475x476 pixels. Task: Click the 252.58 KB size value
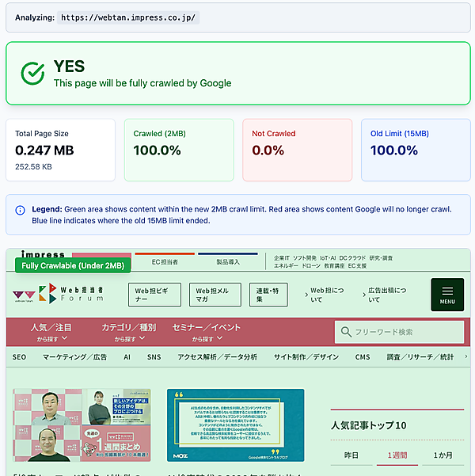[x=33, y=166]
